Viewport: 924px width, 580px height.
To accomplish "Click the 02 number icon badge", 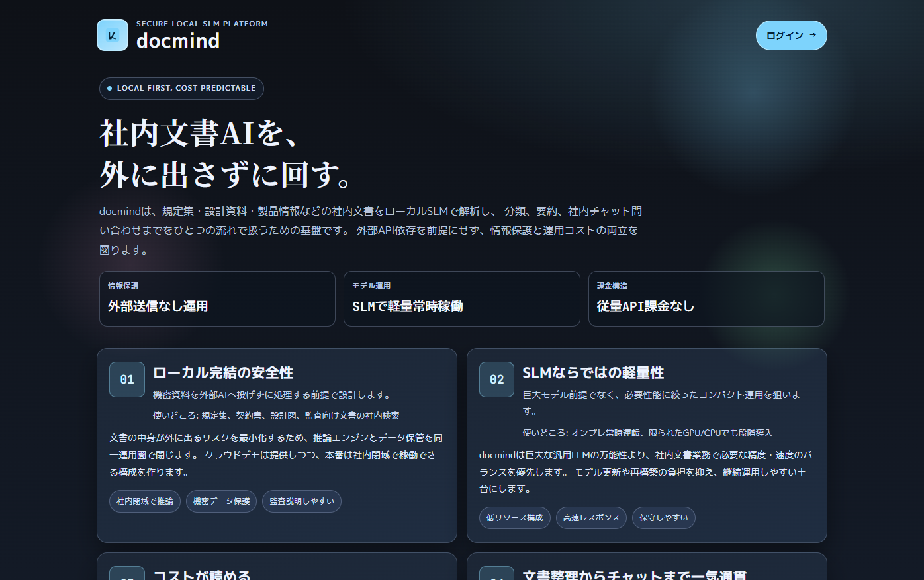I will point(496,380).
